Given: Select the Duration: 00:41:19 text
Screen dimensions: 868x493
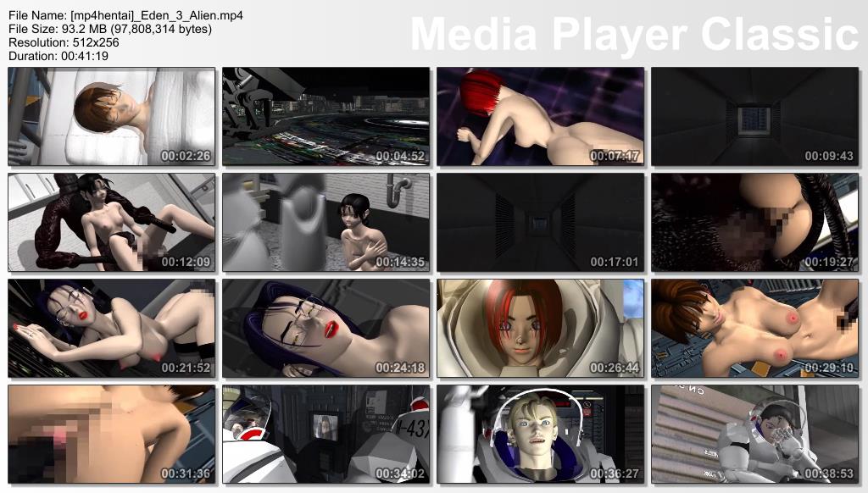Looking at the screenshot, I should click(58, 56).
